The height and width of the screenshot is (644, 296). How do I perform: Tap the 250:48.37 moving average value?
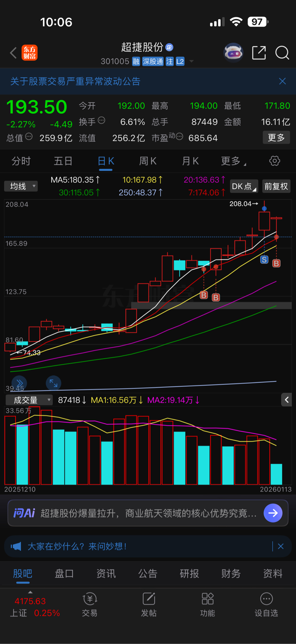pos(141,193)
